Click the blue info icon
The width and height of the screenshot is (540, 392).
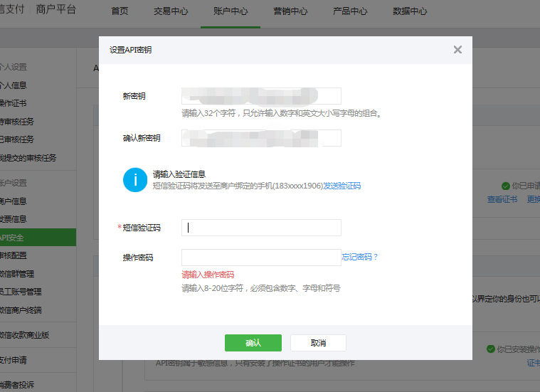[135, 180]
